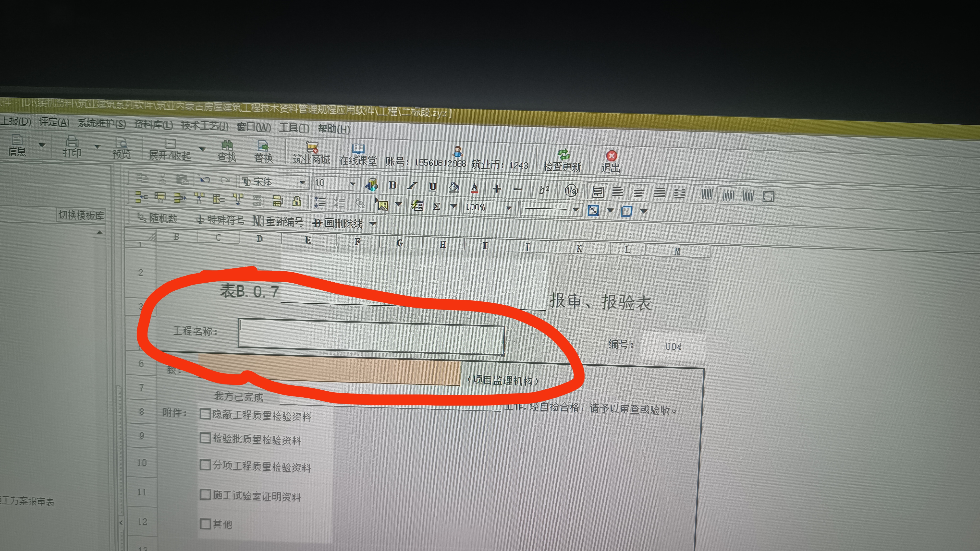The width and height of the screenshot is (980, 551).
Task: Click the Sigma sum icon
Action: (436, 206)
